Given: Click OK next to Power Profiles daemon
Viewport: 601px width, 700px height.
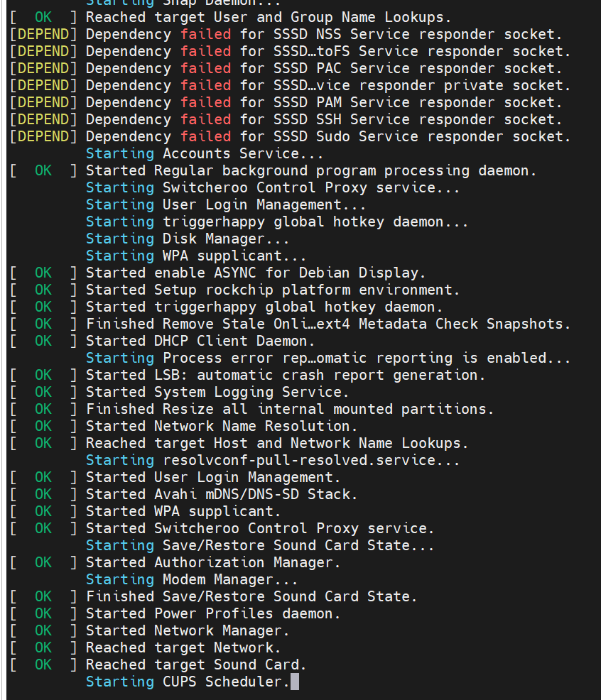Looking at the screenshot, I should 43,613.
